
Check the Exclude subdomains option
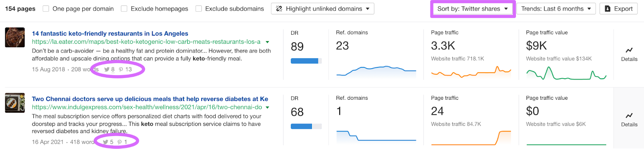pos(198,8)
